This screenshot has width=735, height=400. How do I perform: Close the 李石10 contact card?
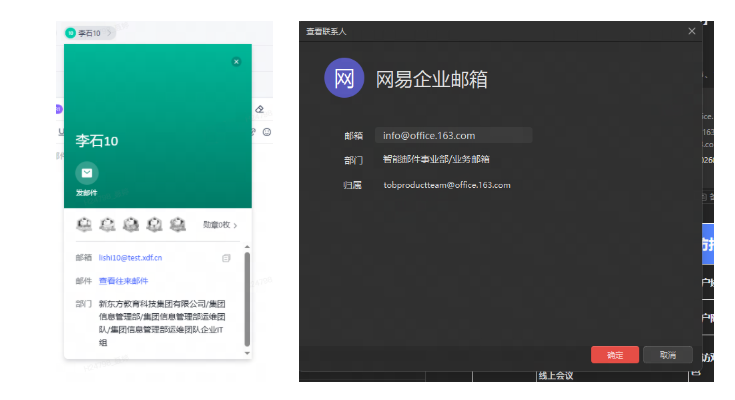(x=236, y=61)
